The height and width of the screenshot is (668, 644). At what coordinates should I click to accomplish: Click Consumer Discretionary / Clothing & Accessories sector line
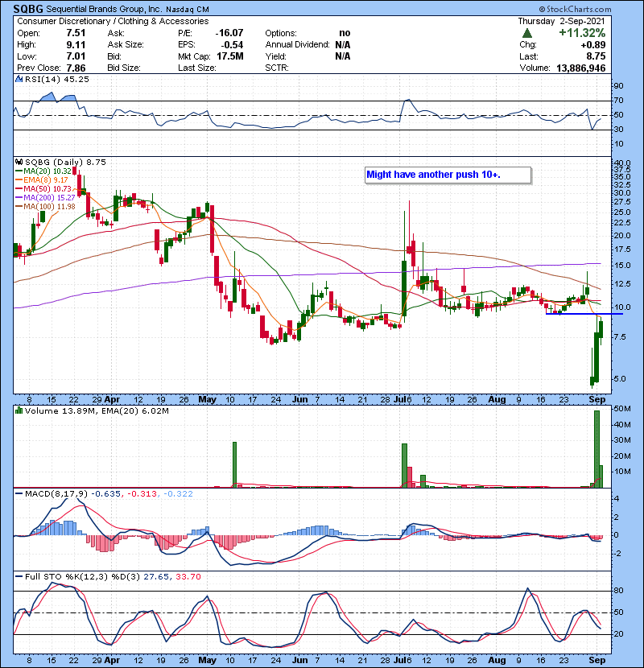pyautogui.click(x=113, y=21)
